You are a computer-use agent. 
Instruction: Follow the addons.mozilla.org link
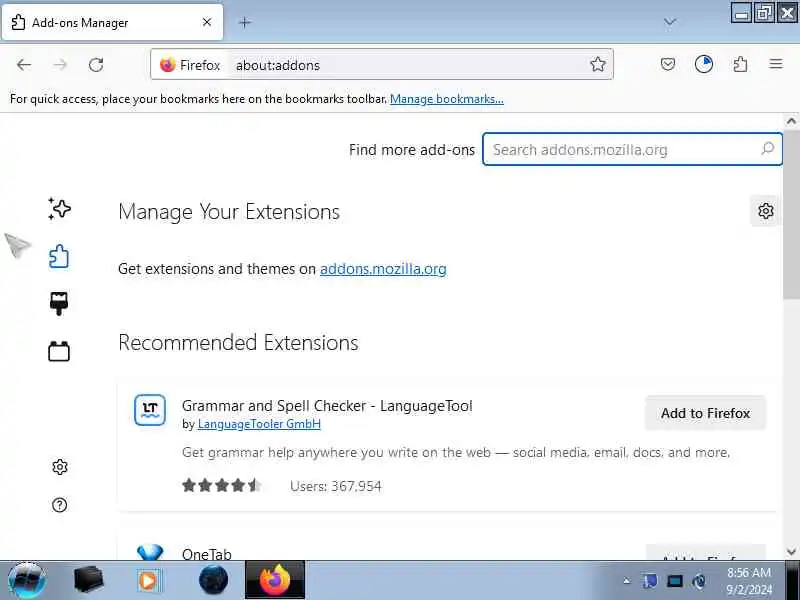383,269
